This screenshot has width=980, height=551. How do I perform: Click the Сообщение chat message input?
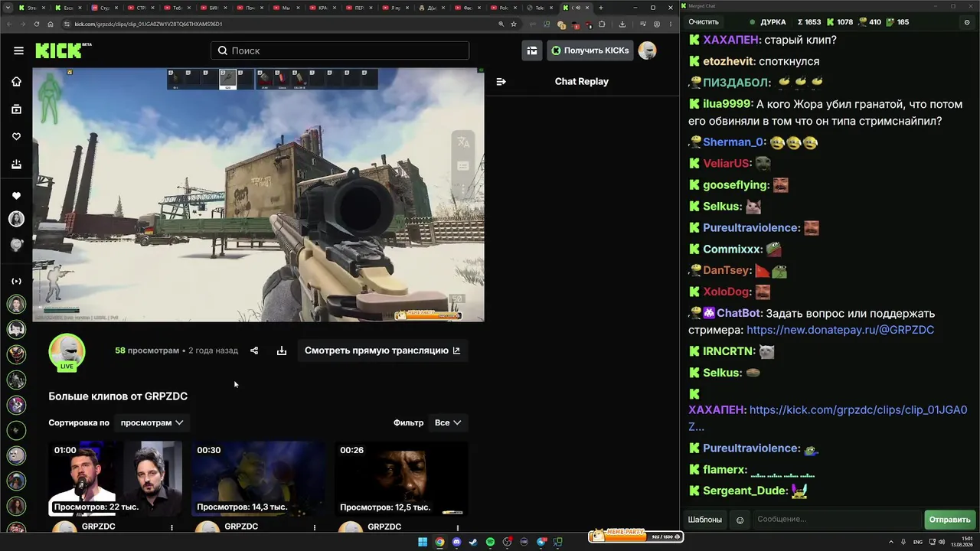[x=836, y=520]
